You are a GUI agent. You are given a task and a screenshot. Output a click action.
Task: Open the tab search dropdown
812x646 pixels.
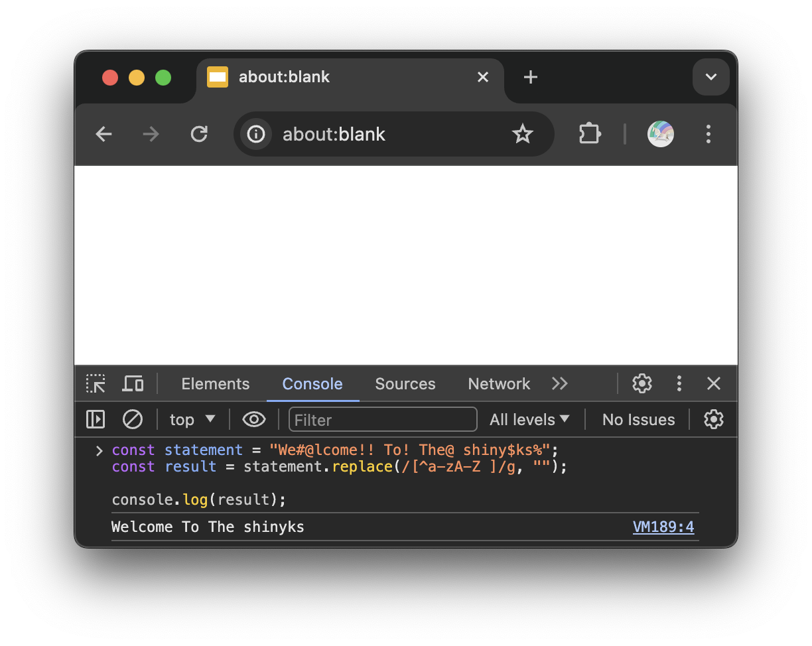click(711, 78)
